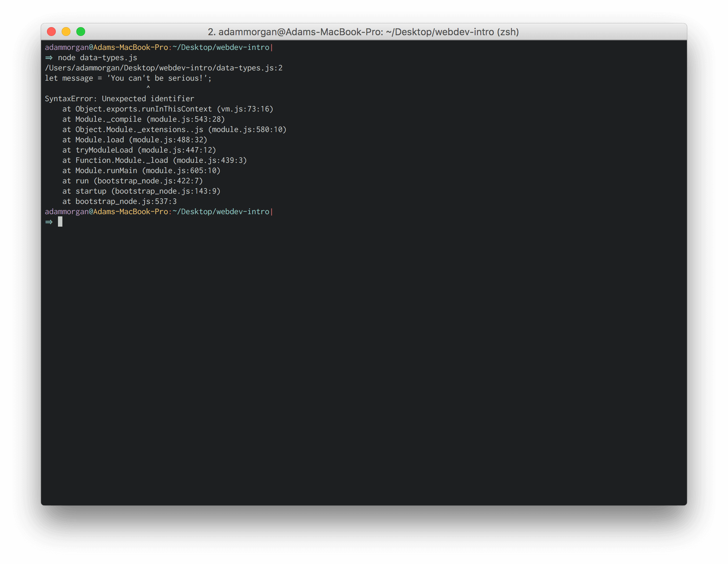Click the block cursor at the prompt

click(x=60, y=221)
